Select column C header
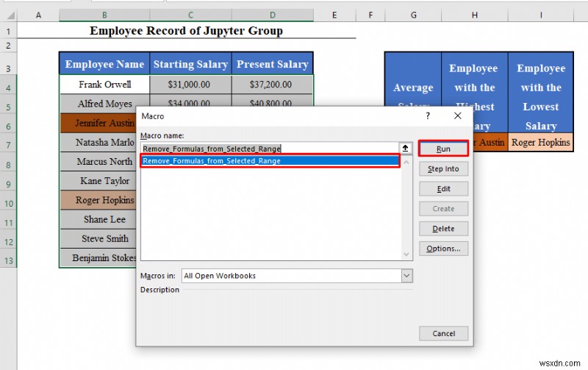588x370 pixels. click(190, 15)
